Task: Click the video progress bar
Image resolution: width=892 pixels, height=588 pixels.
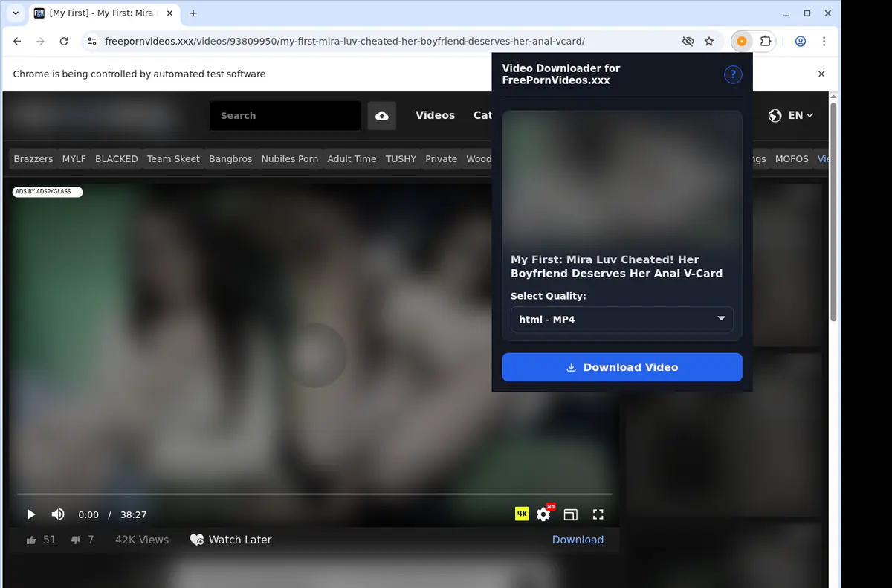Action: pos(314,494)
